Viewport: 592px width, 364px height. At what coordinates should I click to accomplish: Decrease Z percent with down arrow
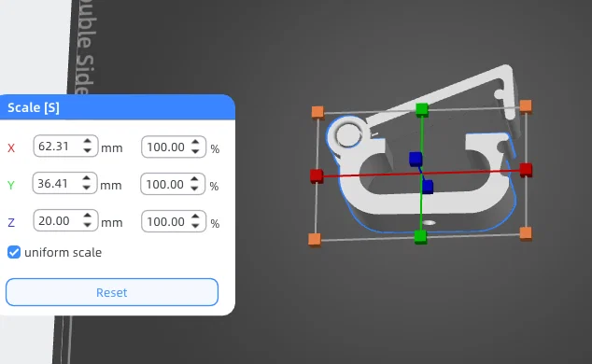[x=195, y=226]
